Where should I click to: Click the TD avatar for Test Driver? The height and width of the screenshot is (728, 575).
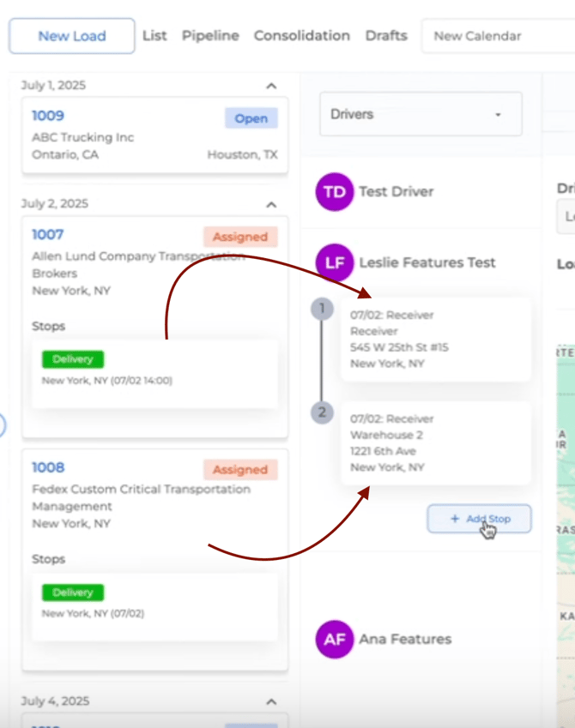click(335, 192)
